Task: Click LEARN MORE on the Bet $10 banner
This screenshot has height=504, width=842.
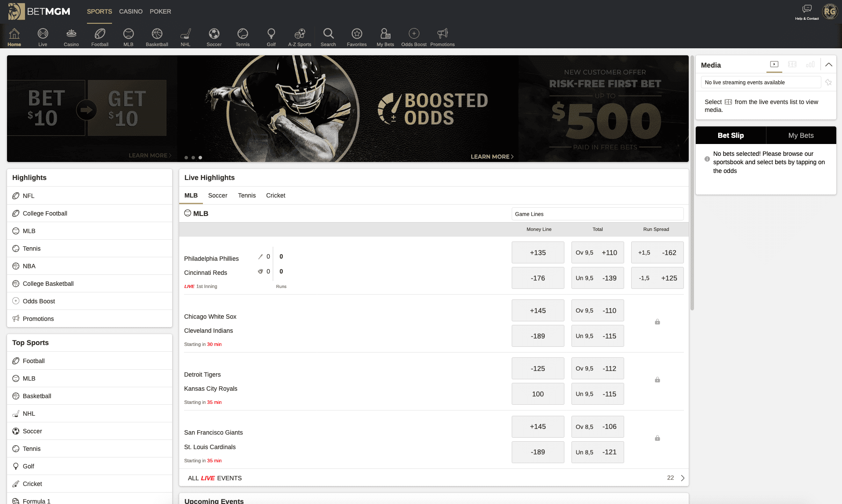Action: point(150,155)
